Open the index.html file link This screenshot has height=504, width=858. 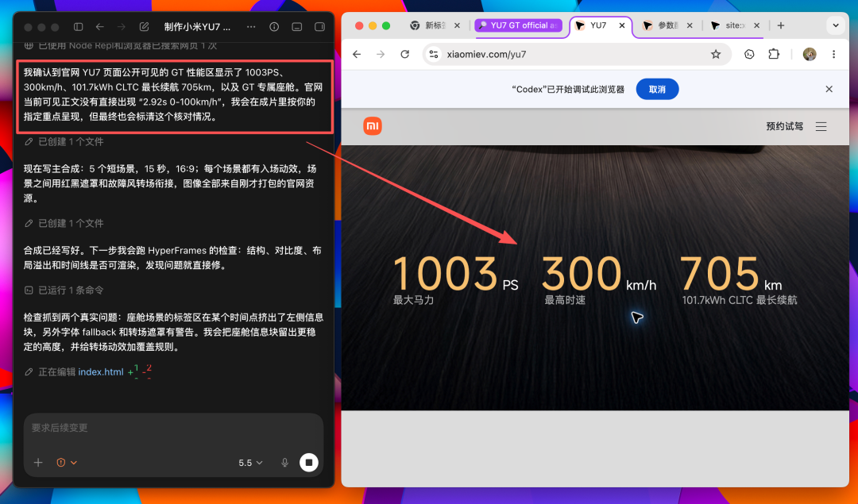coord(101,371)
